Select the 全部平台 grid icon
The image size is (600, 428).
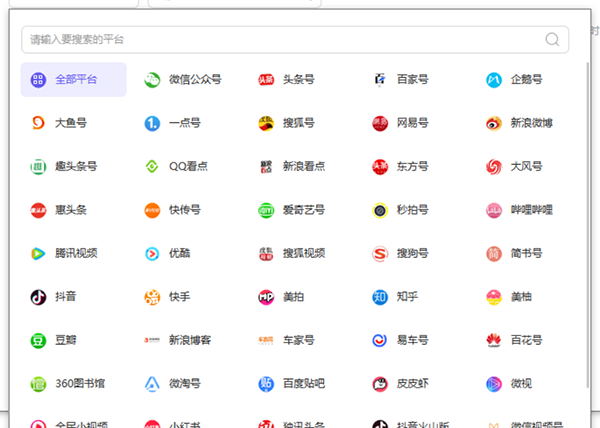[x=38, y=80]
